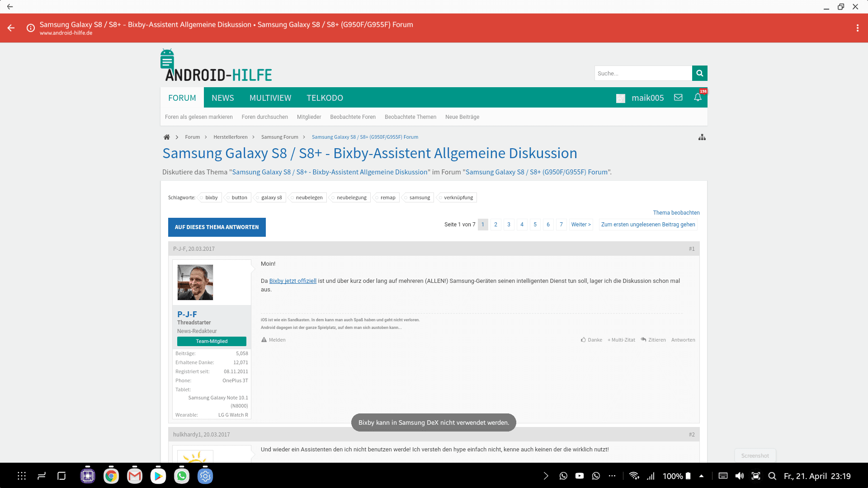Screen dimensions: 868x488
Task: Show more tray notification icons ellipsis
Action: click(x=612, y=476)
